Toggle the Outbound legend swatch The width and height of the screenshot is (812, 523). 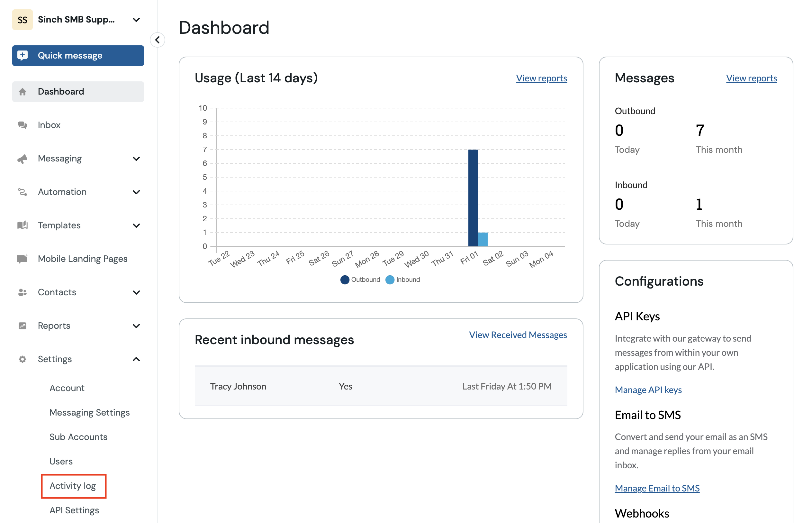click(345, 280)
